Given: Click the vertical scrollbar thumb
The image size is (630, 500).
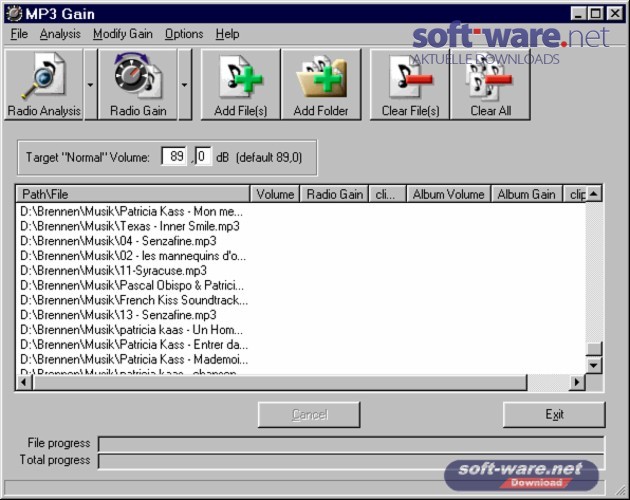Looking at the screenshot, I should [x=593, y=348].
